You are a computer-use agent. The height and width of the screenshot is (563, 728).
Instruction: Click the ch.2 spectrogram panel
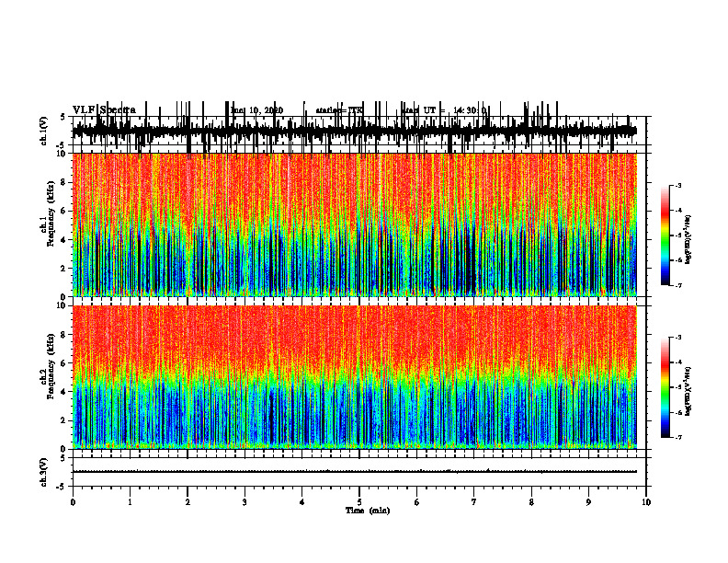click(354, 377)
